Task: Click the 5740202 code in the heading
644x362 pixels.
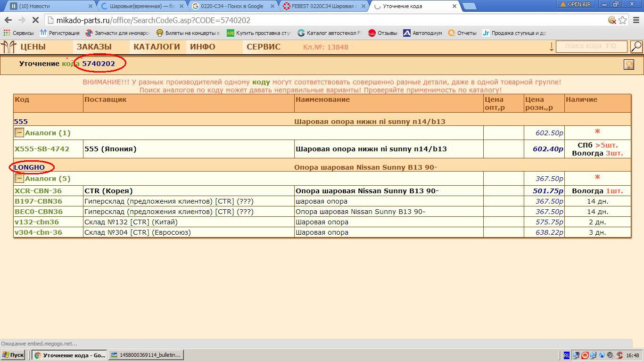Action: pos(99,64)
